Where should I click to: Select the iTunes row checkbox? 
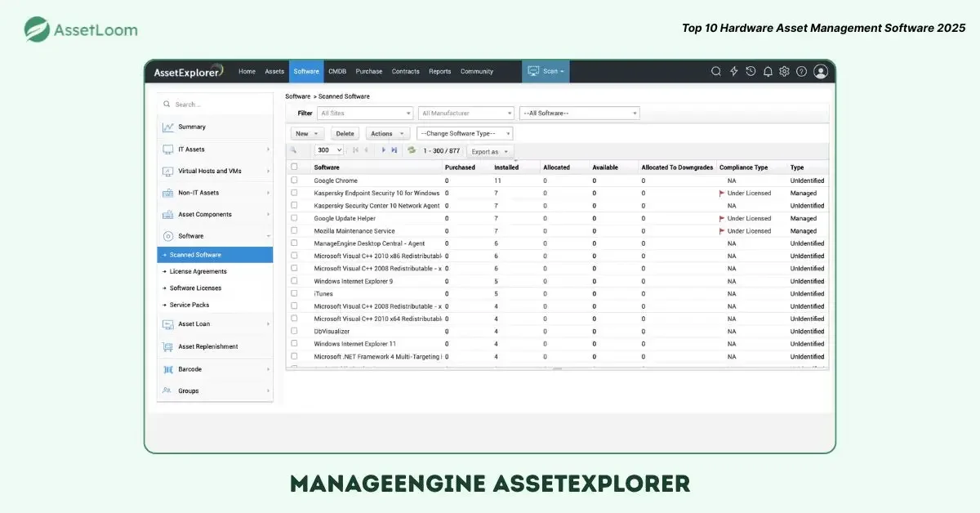pos(294,293)
